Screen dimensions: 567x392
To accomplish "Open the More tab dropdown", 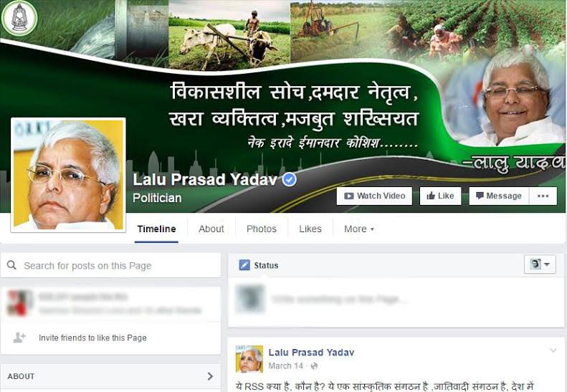I will [x=358, y=229].
